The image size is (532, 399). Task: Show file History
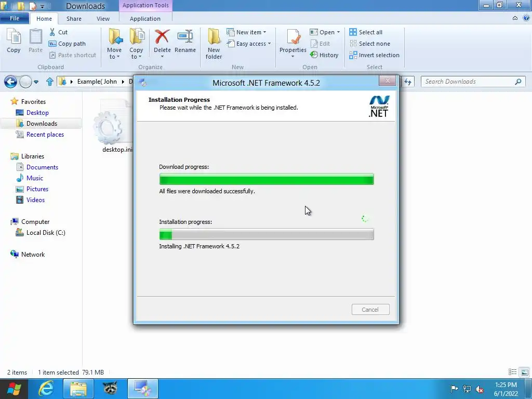324,55
